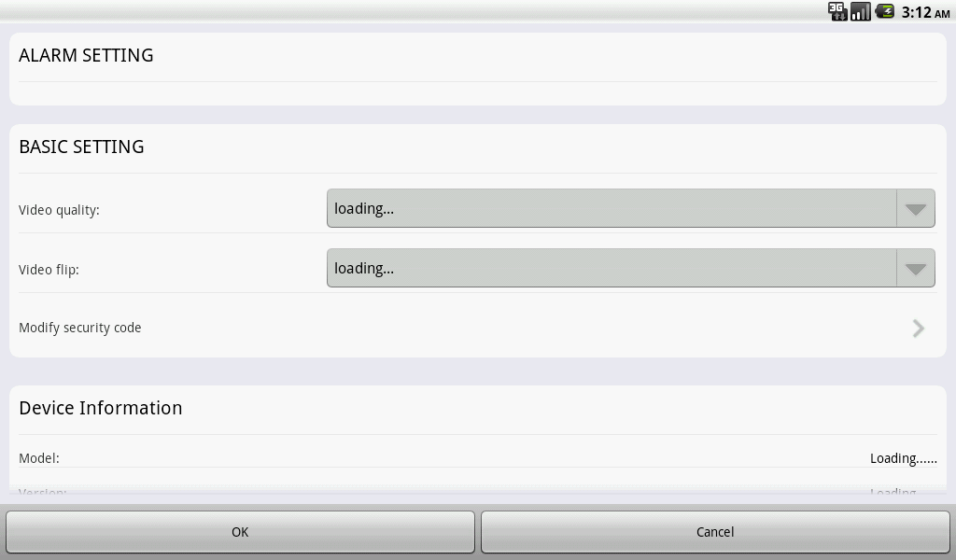
Task: Click the Video flip dropdown arrow
Action: [x=915, y=268]
